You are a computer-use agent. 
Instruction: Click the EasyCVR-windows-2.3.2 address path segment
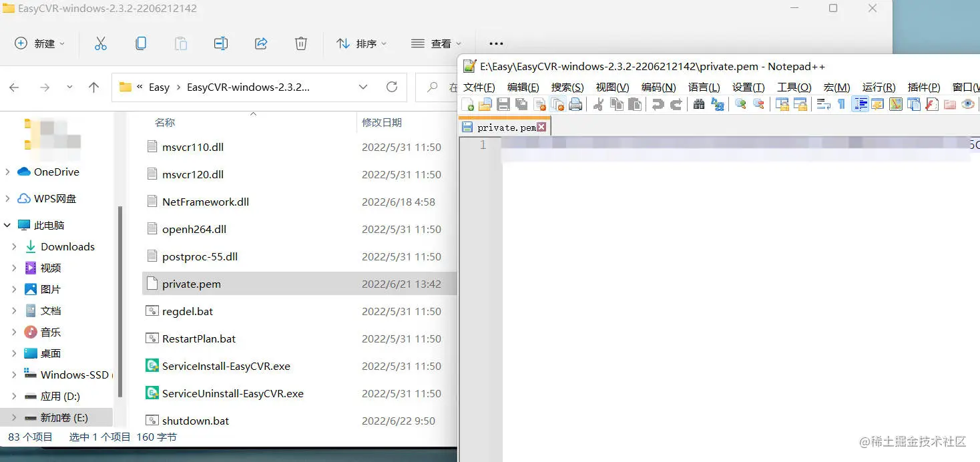pos(248,87)
